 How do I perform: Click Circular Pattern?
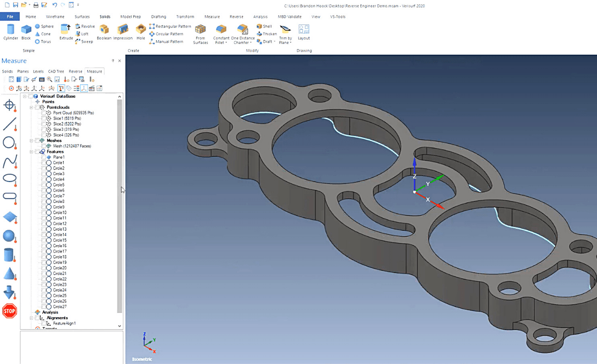tap(166, 34)
